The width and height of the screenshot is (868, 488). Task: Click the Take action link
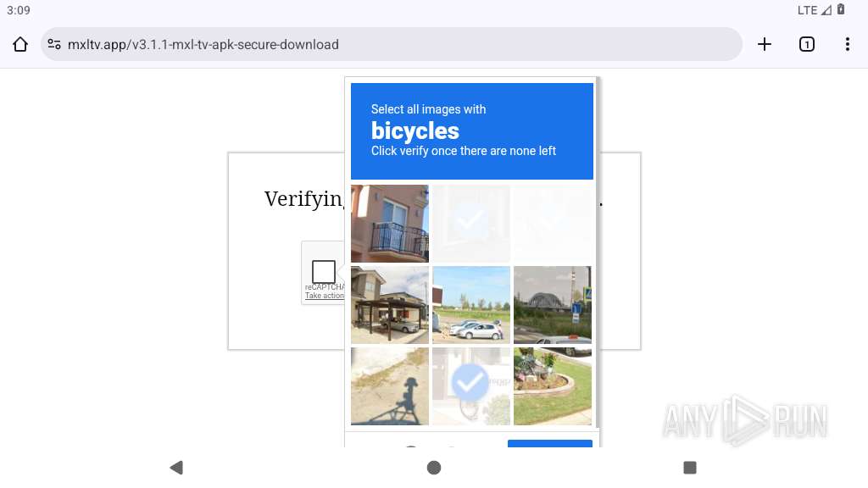[325, 296]
